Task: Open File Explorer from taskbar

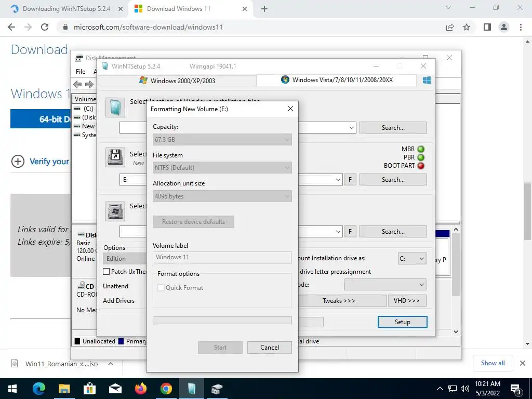Action: tap(64, 389)
